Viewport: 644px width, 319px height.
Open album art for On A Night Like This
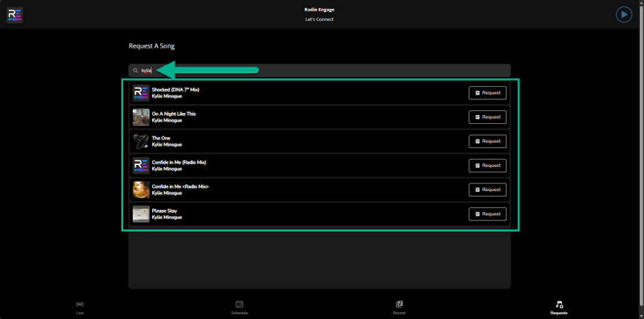pyautogui.click(x=141, y=117)
